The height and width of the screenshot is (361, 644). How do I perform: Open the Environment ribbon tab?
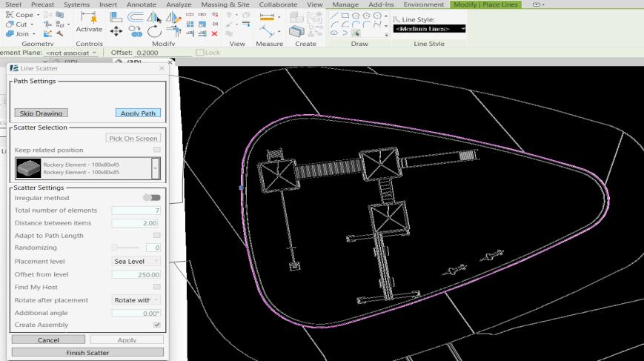(424, 4)
